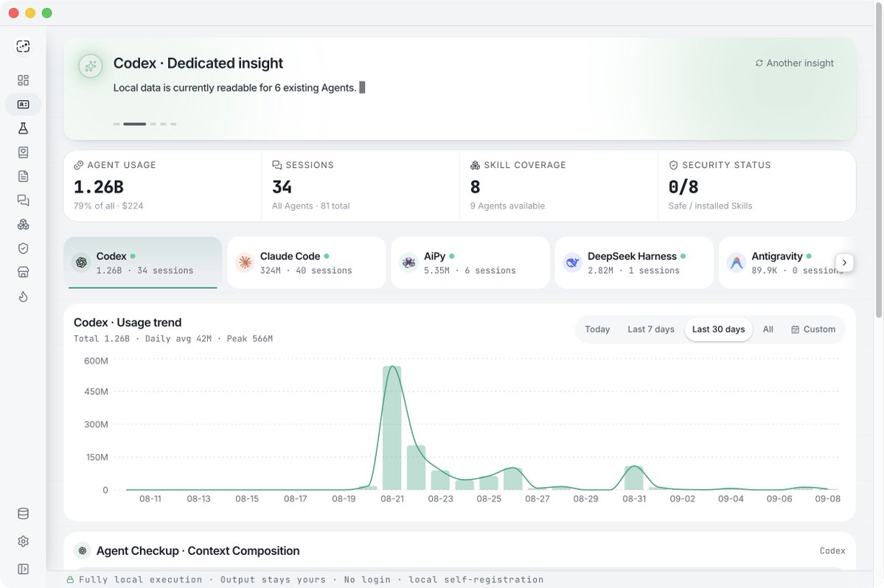Click the 1.26B agent usage value

tap(99, 186)
